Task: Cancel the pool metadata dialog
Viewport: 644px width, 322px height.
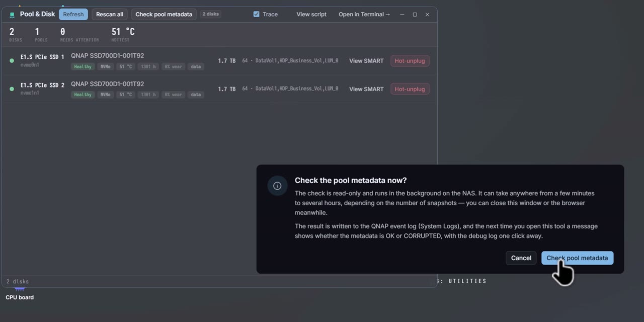Action: (x=521, y=258)
